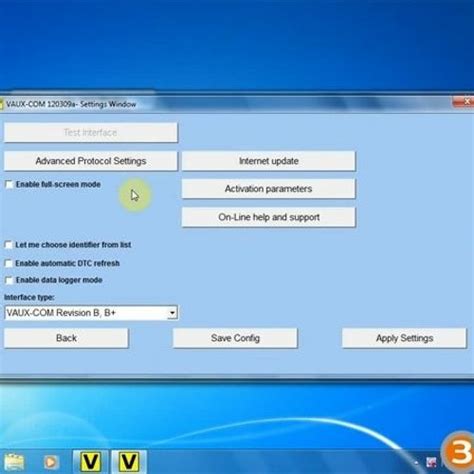Toggle Enable data logger mode

(x=9, y=280)
